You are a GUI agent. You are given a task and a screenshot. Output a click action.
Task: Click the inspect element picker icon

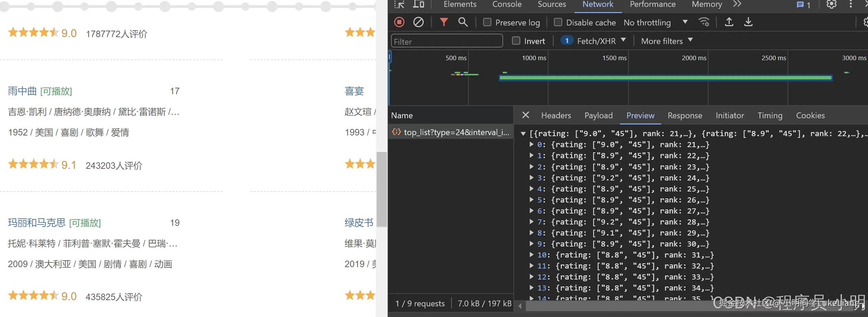pos(399,4)
